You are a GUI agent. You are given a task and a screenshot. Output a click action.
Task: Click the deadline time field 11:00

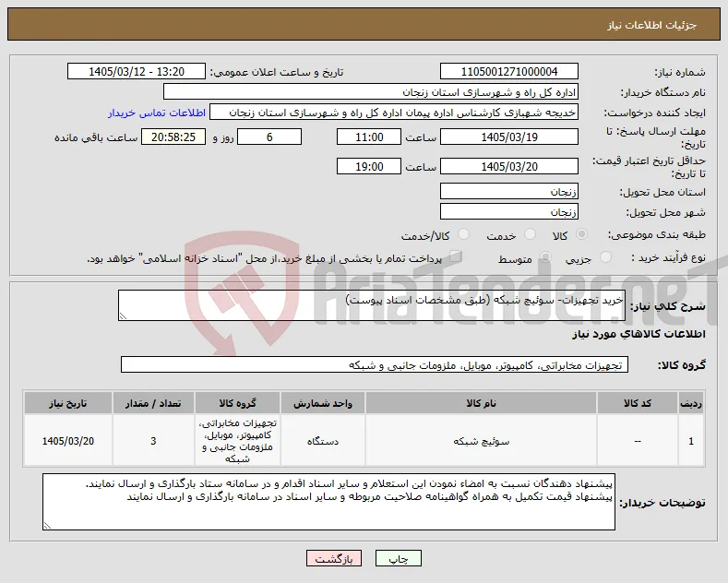click(x=369, y=137)
